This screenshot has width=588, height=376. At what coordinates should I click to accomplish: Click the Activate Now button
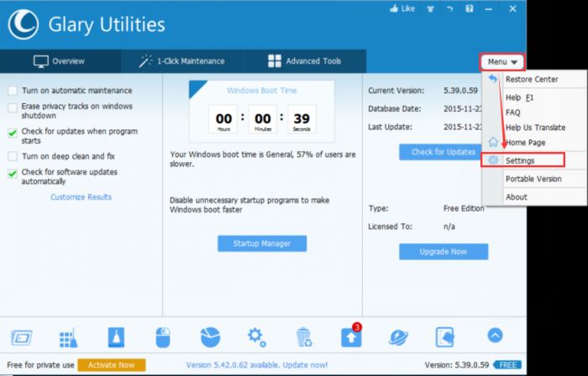pyautogui.click(x=111, y=365)
